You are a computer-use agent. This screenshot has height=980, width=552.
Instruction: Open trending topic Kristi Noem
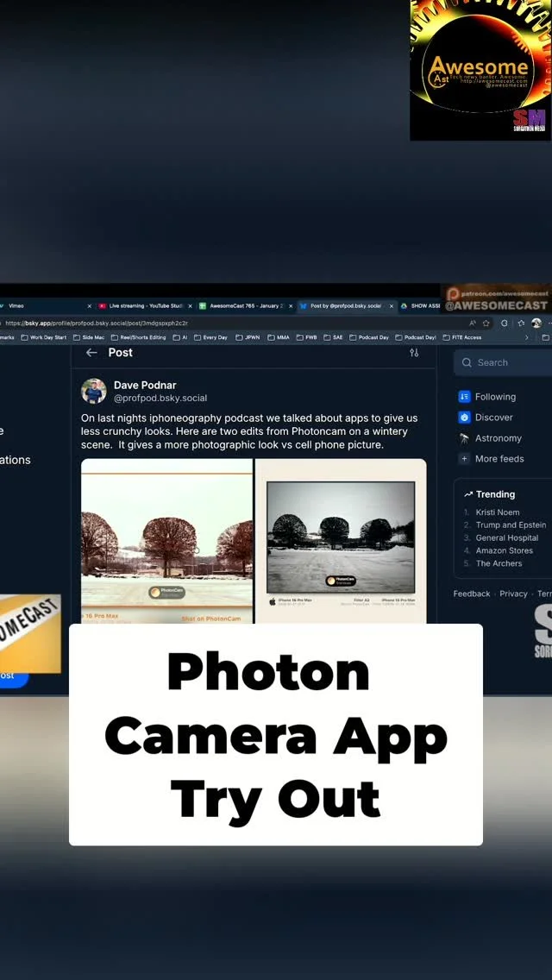498,512
